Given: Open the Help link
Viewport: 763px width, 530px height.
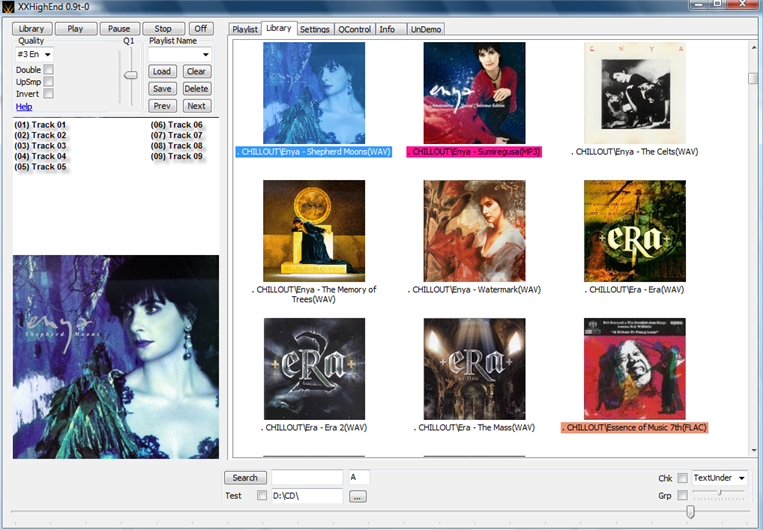Looking at the screenshot, I should pyautogui.click(x=24, y=107).
